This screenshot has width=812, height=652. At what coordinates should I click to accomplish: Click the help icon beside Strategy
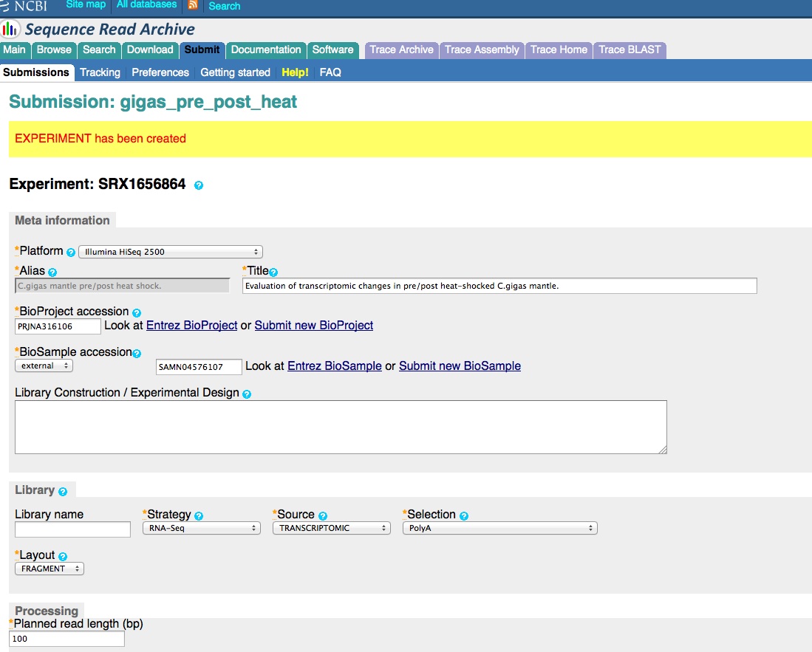click(x=199, y=516)
